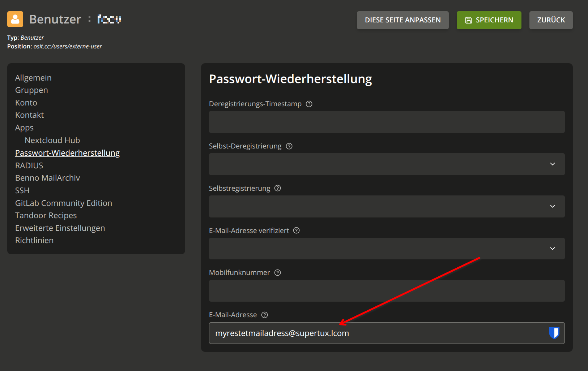Select Konto in the sidebar
The image size is (588, 371).
(26, 103)
